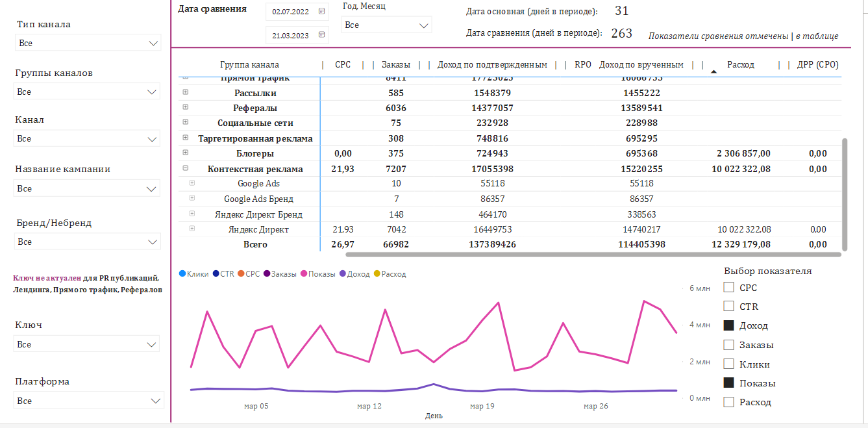Click the Google Ads Бренд row label
Image resolution: width=868 pixels, height=428 pixels.
(258, 199)
